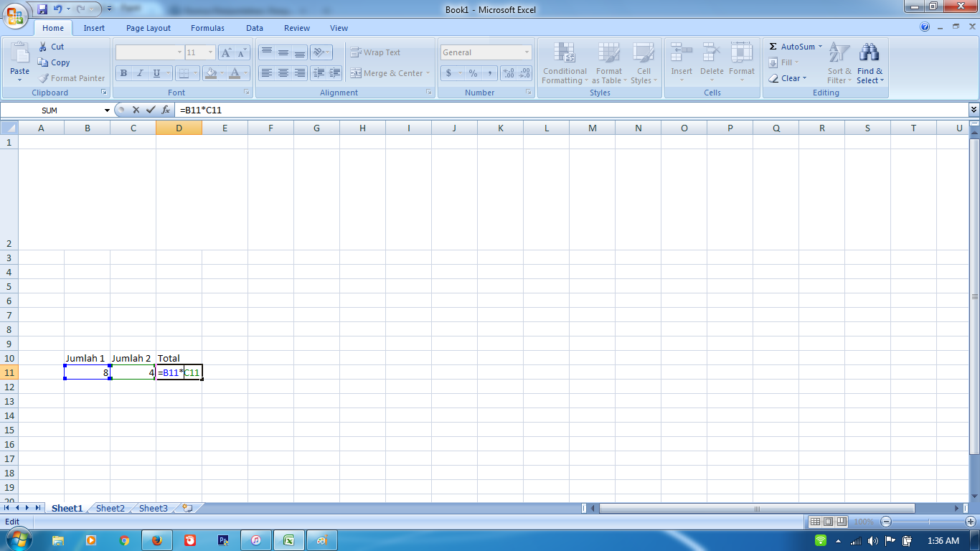The image size is (980, 551).
Task: Apply Comma Style number format
Action: [489, 73]
